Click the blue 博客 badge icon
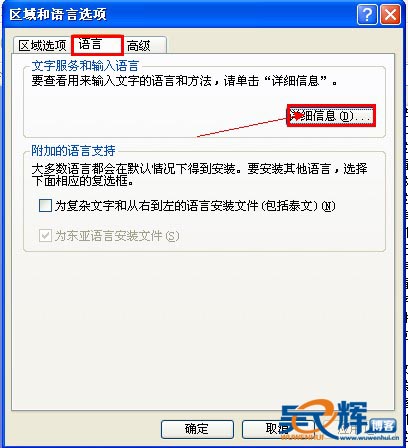The width and height of the screenshot is (408, 448). point(383,425)
